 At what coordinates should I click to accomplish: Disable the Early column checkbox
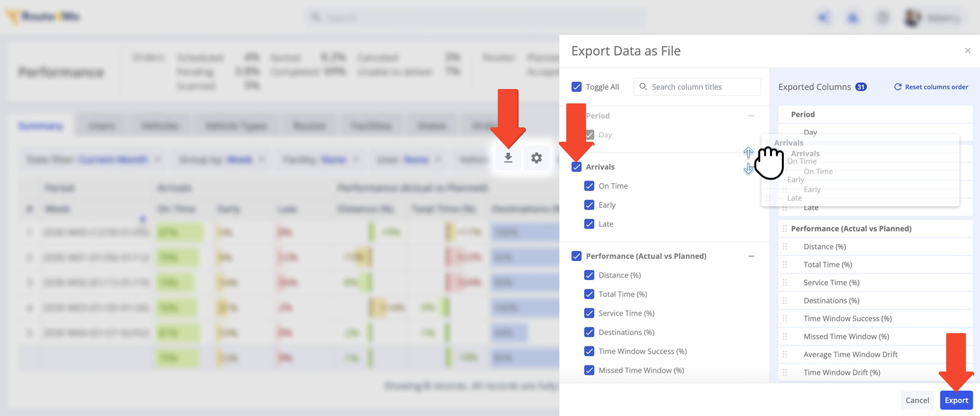pos(590,205)
